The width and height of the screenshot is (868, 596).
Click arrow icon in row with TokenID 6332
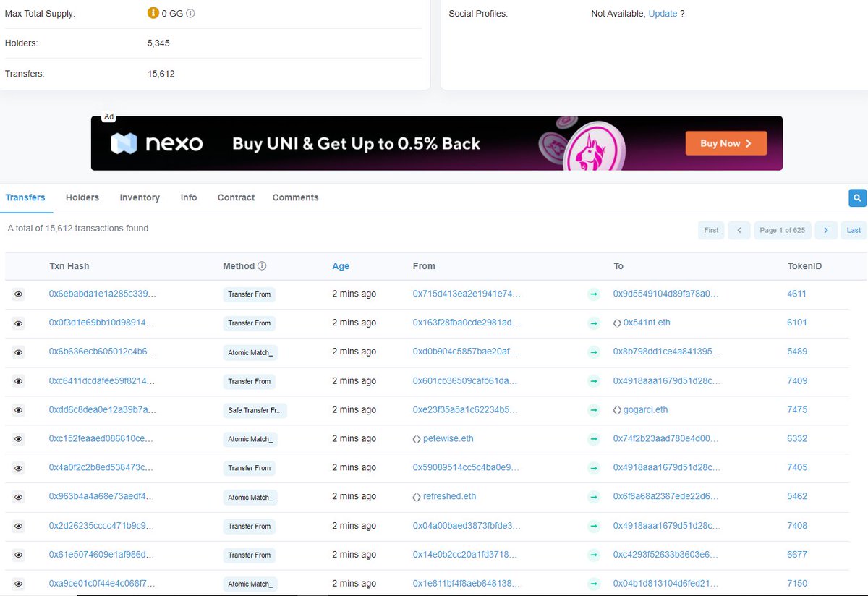coord(594,439)
